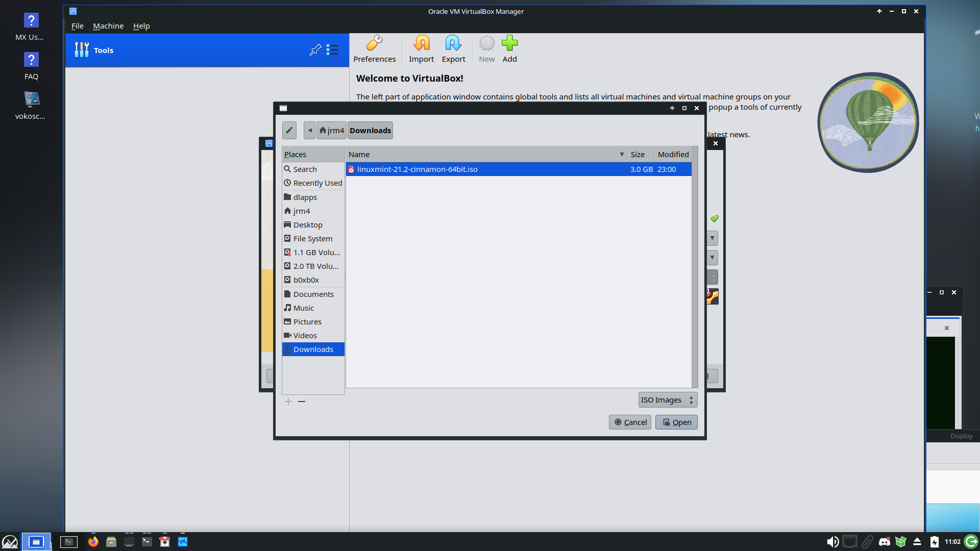Screen dimensions: 980x551
Task: Click the Discord tray icon
Action: click(885, 542)
